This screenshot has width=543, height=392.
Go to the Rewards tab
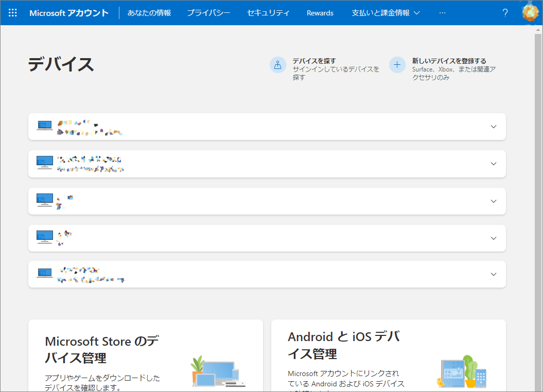point(320,13)
